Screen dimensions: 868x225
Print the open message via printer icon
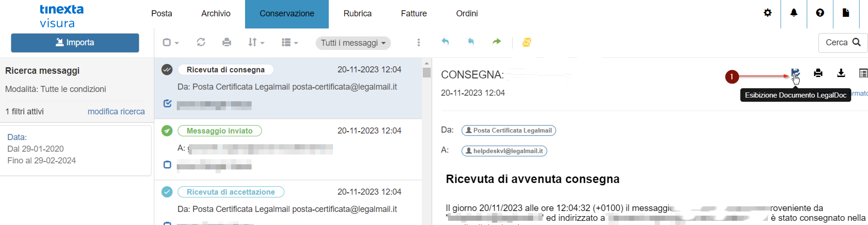point(818,73)
